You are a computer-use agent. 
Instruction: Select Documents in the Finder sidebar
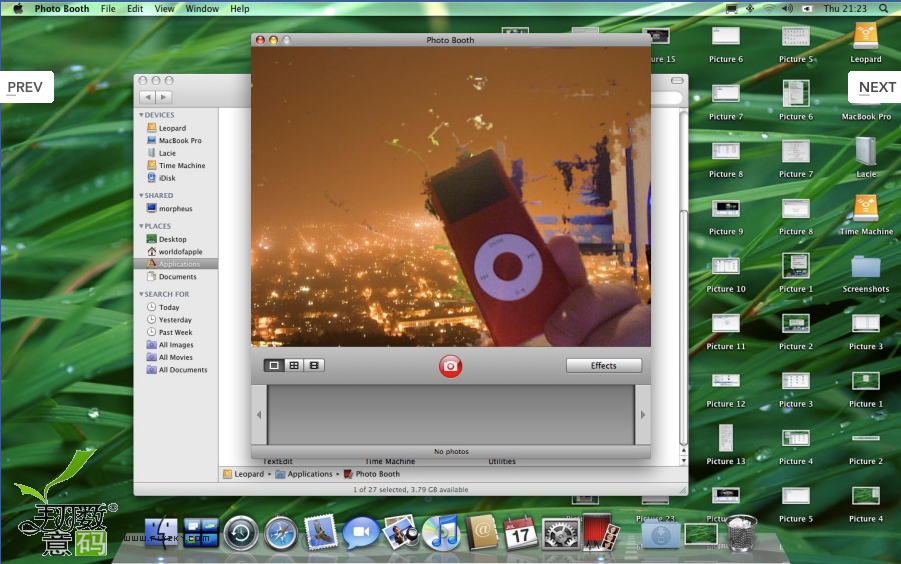176,277
